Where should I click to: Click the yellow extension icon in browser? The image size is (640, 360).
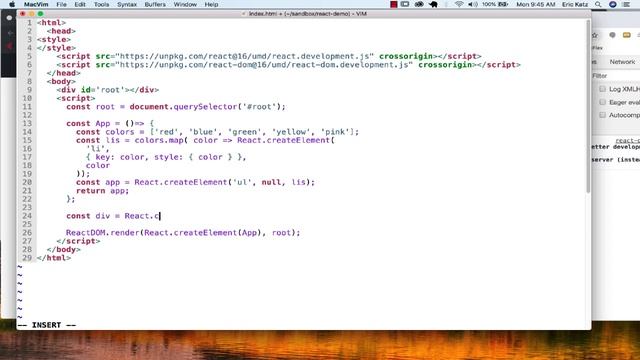[x=627, y=35]
